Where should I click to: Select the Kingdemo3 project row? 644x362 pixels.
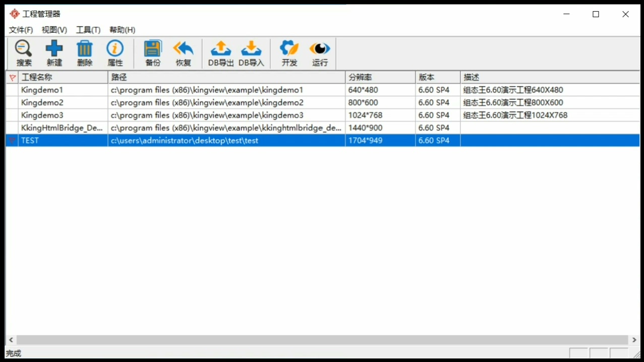(x=323, y=115)
